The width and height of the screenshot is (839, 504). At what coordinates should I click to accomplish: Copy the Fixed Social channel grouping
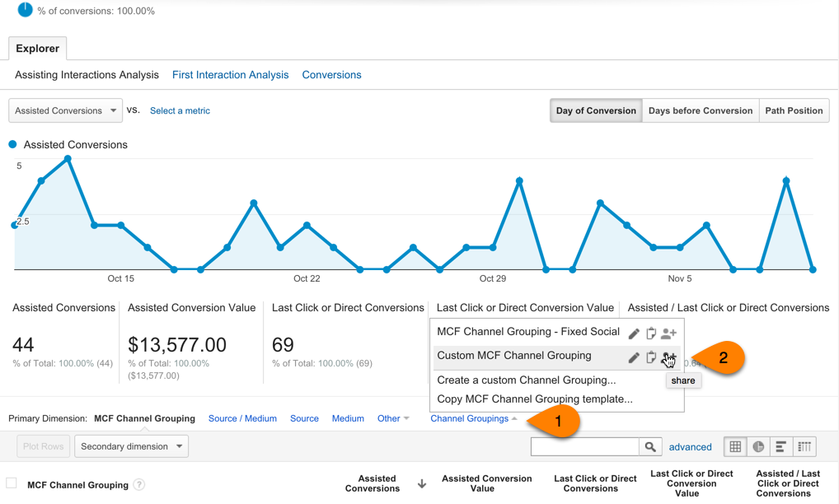pyautogui.click(x=650, y=334)
